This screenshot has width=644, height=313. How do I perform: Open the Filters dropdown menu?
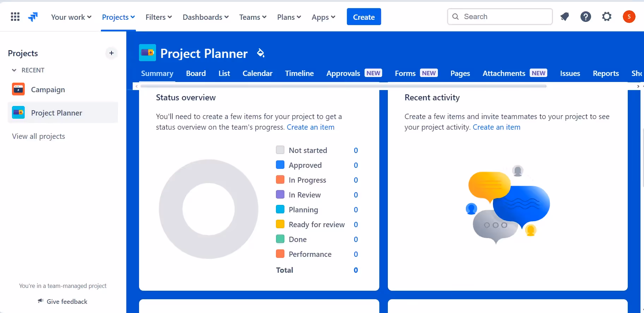pyautogui.click(x=158, y=17)
